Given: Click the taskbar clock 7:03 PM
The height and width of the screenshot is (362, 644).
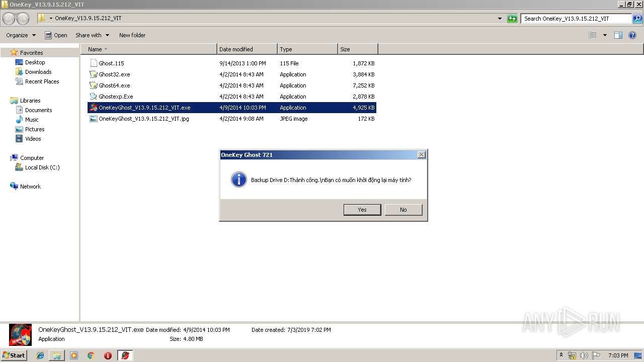Looking at the screenshot, I should point(618,355).
